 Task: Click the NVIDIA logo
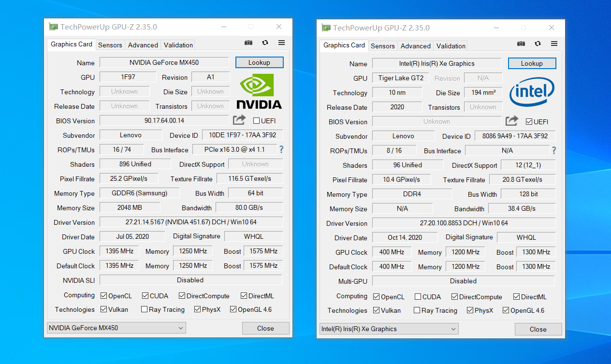coord(259,91)
